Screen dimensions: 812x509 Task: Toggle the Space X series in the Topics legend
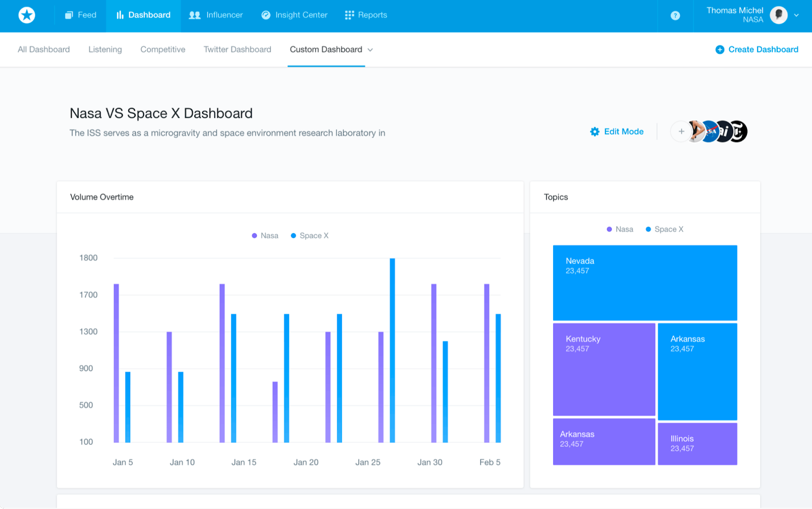pyautogui.click(x=664, y=230)
